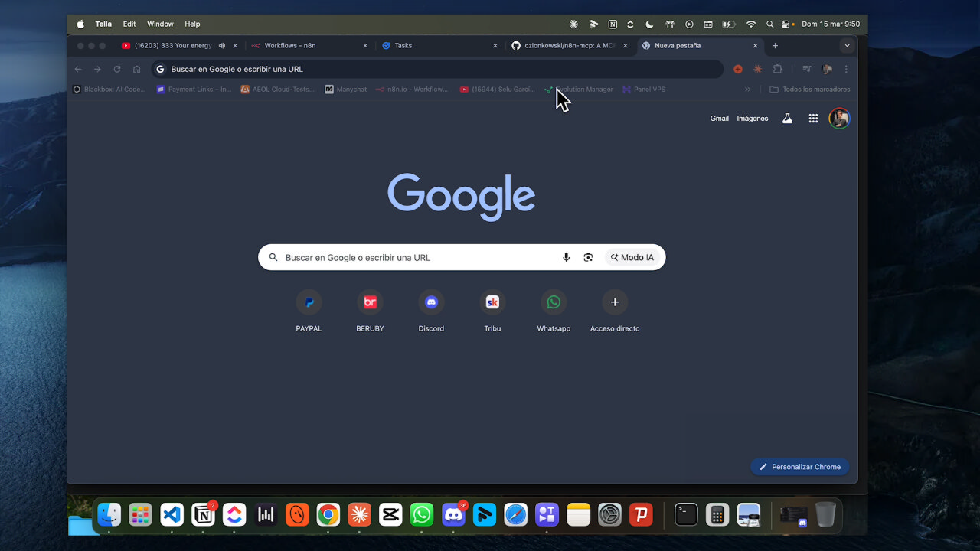Click the Gmail link
The height and width of the screenshot is (551, 980).
(719, 119)
